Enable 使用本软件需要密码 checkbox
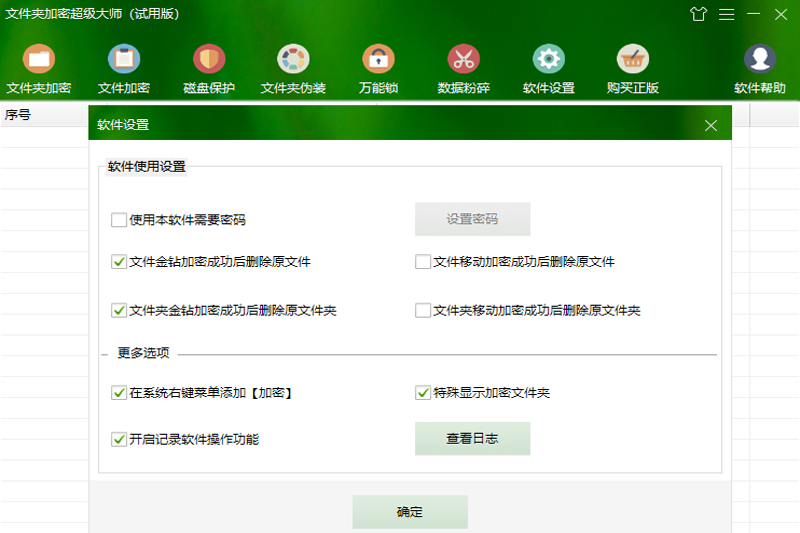This screenshot has height=533, width=800. (x=119, y=220)
